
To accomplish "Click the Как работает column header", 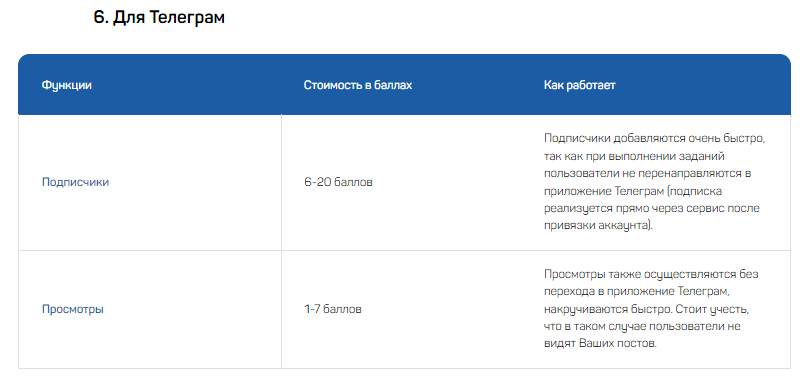I will coord(580,85).
